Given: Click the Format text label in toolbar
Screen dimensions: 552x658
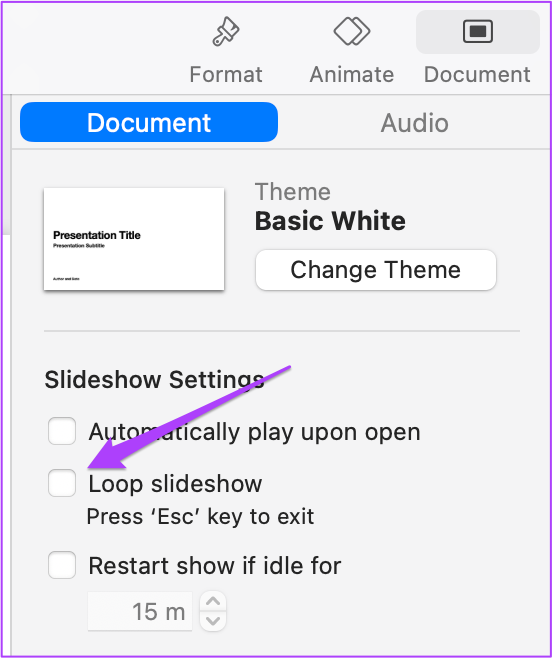Looking at the screenshot, I should coord(226,75).
